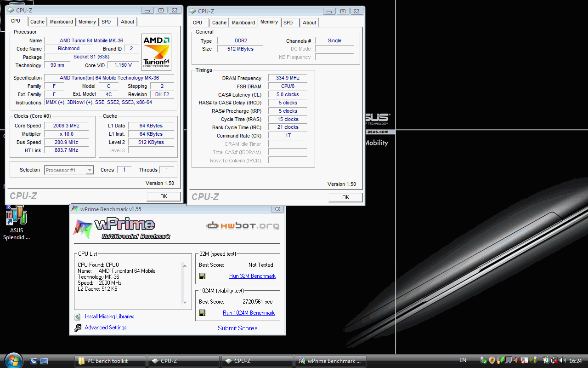This screenshot has width=588, height=368.
Task: Open the Advanced Settings link
Action: click(106, 328)
